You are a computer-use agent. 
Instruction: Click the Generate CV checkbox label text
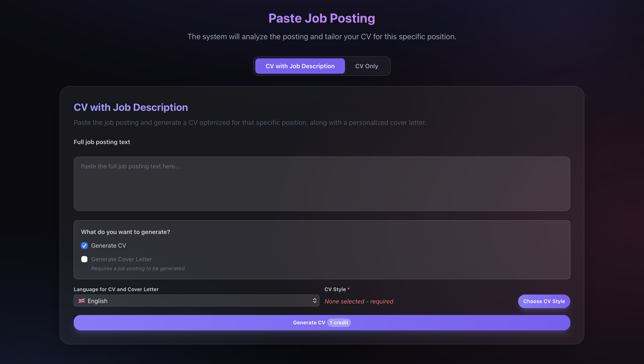tap(108, 246)
